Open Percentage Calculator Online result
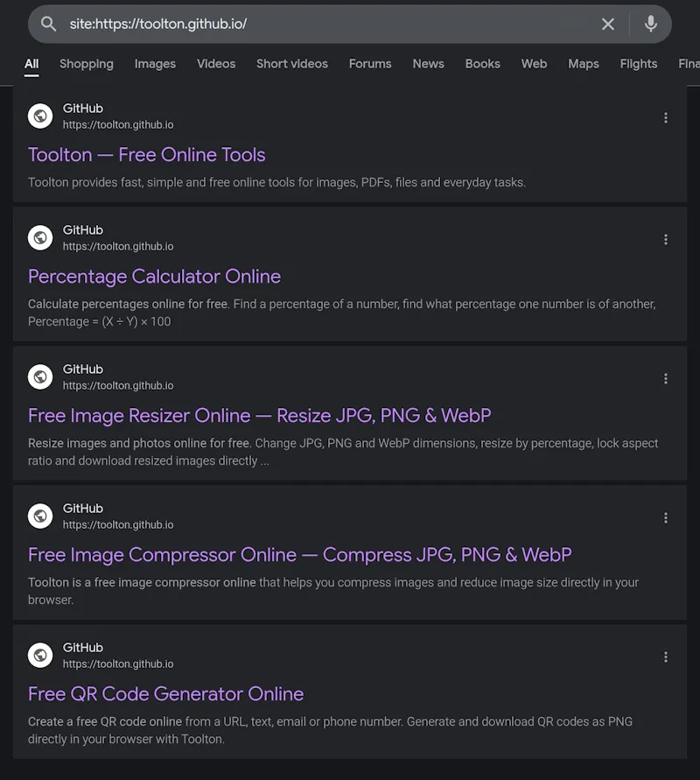The width and height of the screenshot is (700, 780). click(x=154, y=277)
